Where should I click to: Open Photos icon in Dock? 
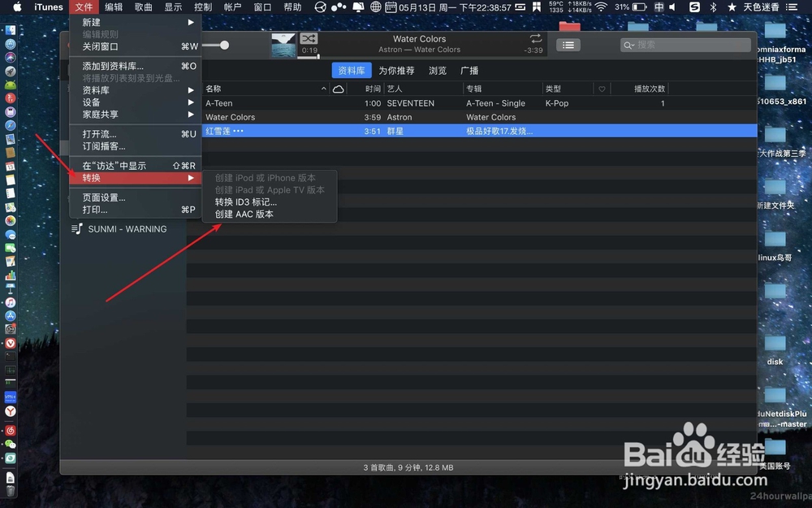(11, 221)
